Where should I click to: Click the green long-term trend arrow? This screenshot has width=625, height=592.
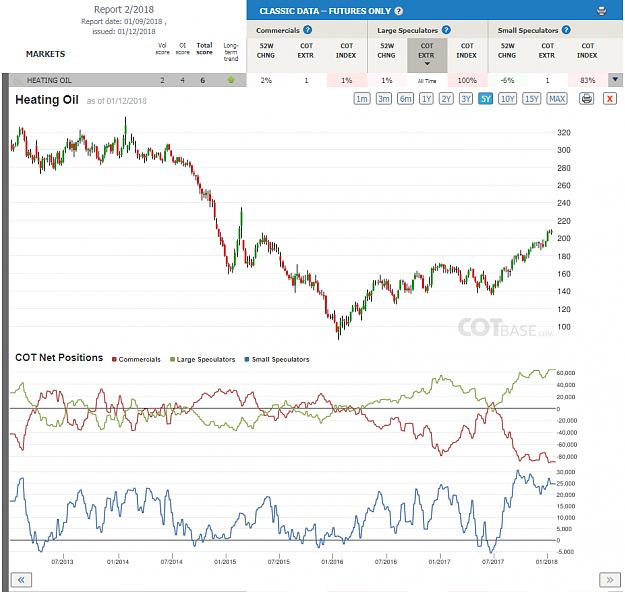tap(231, 80)
